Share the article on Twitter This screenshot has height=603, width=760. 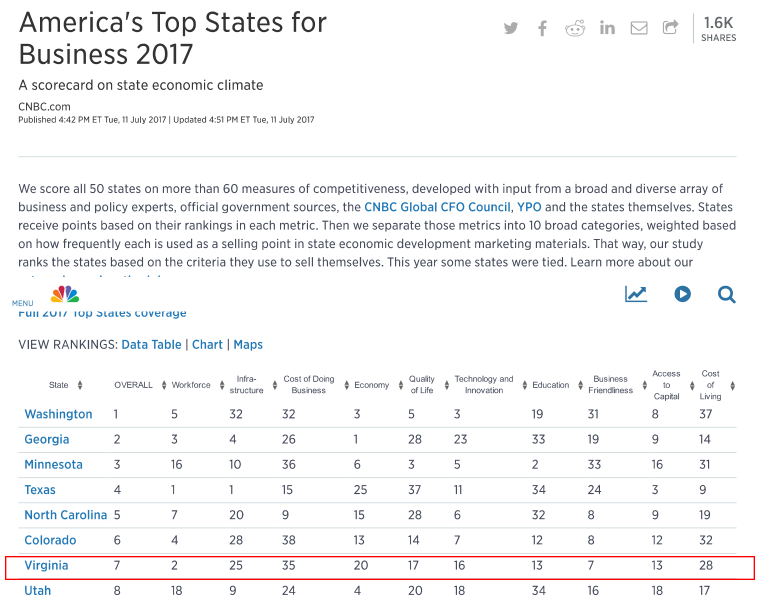(x=511, y=28)
